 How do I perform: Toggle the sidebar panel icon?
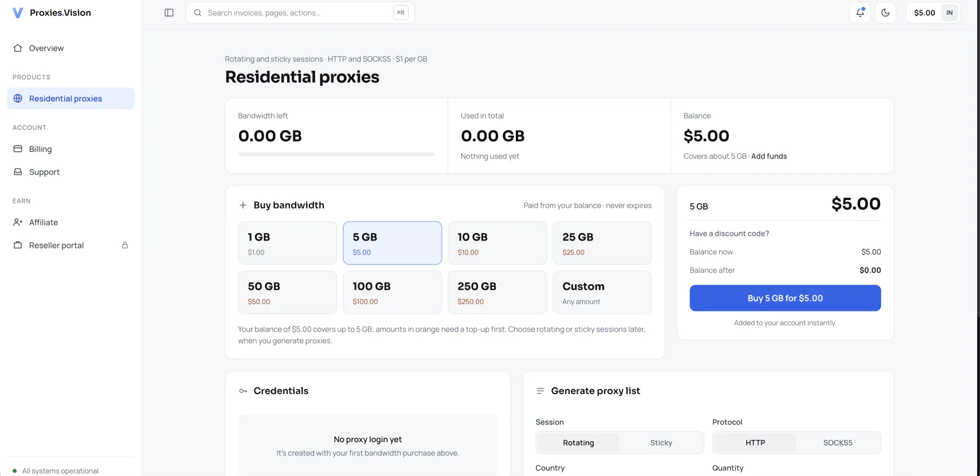[x=169, y=13]
